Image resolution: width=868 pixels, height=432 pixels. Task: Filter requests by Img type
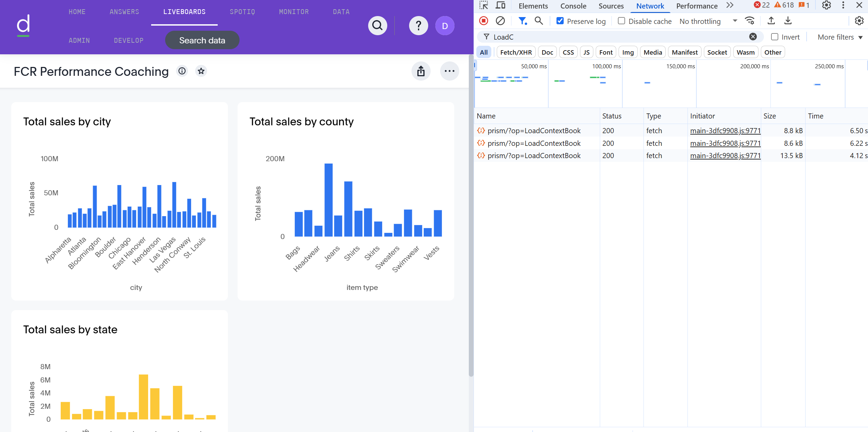628,52
